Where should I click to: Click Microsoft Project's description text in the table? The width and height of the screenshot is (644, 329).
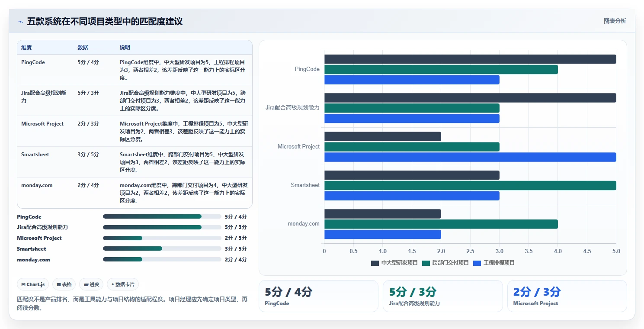(x=183, y=132)
